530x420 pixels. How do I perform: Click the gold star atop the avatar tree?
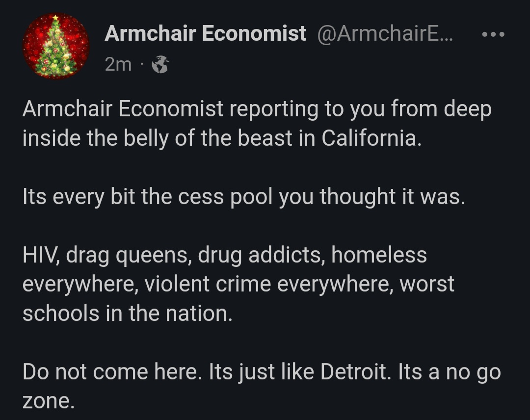coord(55,17)
